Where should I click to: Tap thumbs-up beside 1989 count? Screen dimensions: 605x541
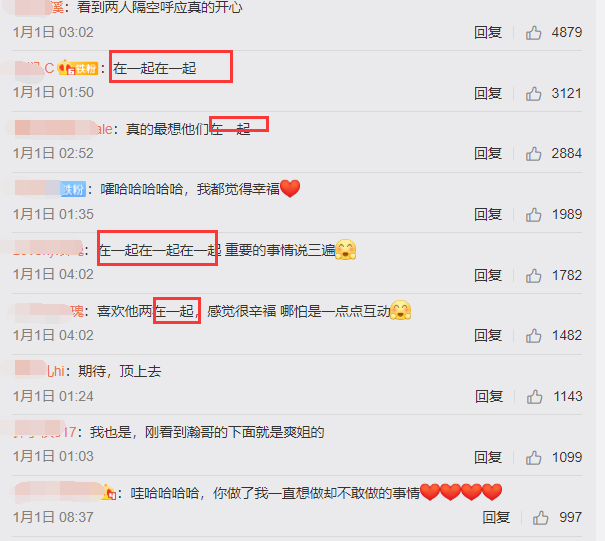coord(533,215)
